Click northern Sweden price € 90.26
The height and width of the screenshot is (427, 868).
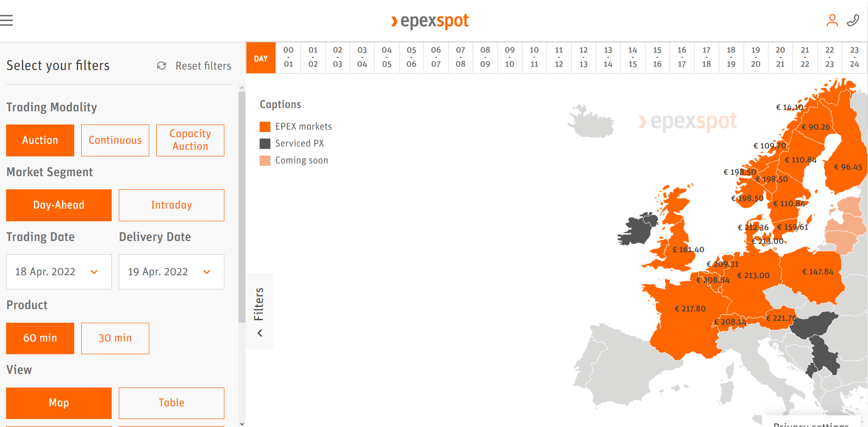[816, 127]
